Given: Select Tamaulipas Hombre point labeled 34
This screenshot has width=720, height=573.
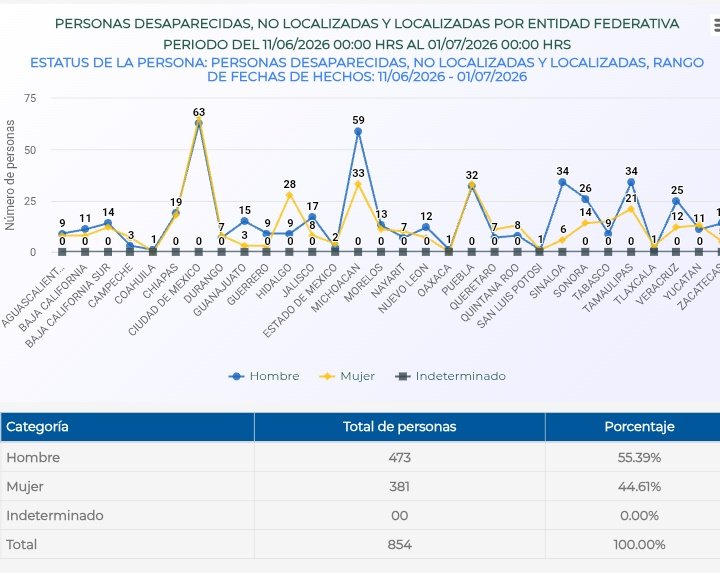Looking at the screenshot, I should pyautogui.click(x=631, y=182).
